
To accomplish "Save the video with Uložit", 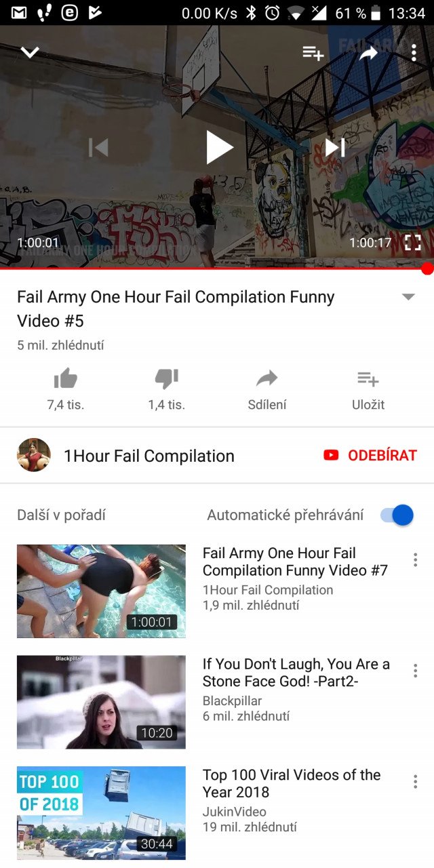I will [368, 390].
